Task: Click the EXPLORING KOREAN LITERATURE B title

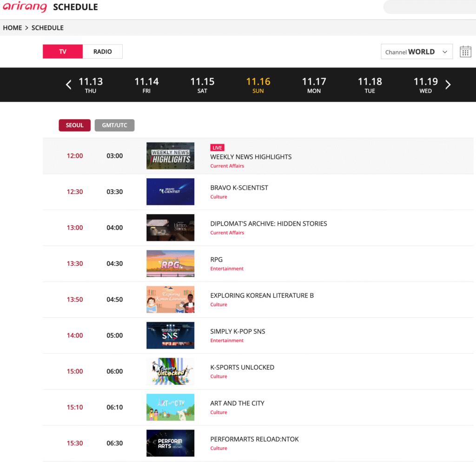Action: click(262, 295)
